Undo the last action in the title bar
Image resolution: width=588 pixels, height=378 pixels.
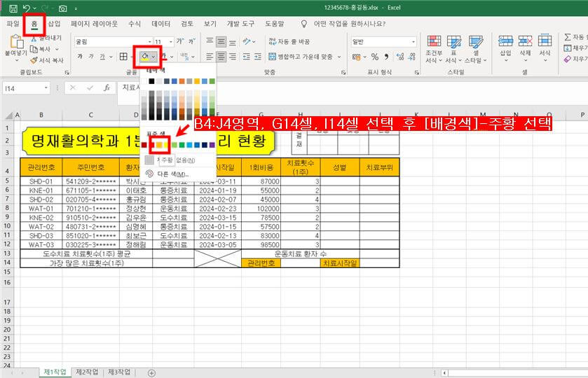pos(27,8)
